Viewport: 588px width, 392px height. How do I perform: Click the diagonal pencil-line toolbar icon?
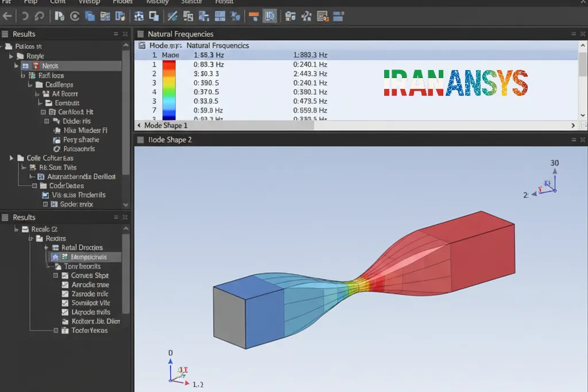point(172,16)
